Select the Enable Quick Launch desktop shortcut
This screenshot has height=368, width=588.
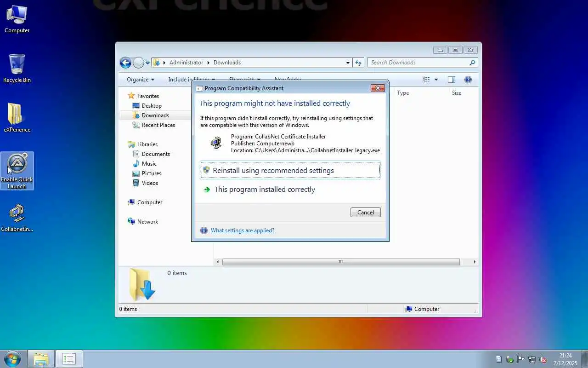[x=17, y=171]
